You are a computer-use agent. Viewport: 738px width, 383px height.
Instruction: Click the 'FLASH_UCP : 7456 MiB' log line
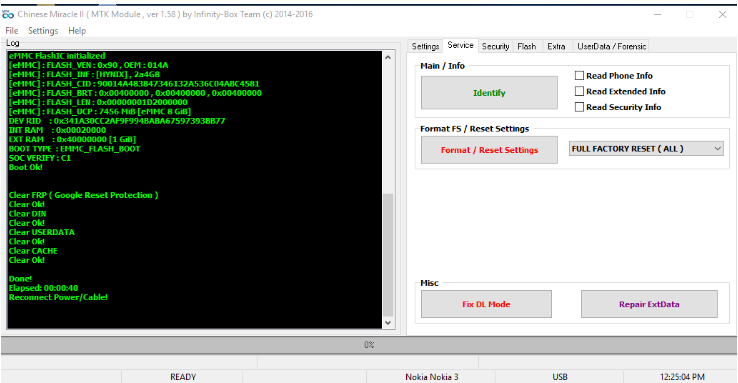100,112
